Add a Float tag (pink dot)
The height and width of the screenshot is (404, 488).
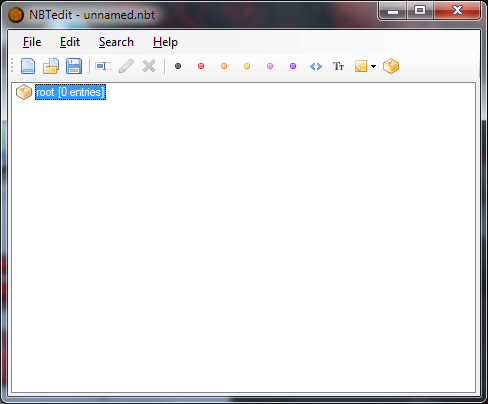270,66
